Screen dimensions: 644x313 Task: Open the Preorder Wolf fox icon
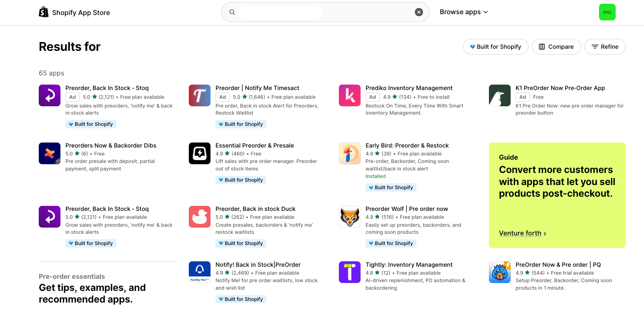350,216
